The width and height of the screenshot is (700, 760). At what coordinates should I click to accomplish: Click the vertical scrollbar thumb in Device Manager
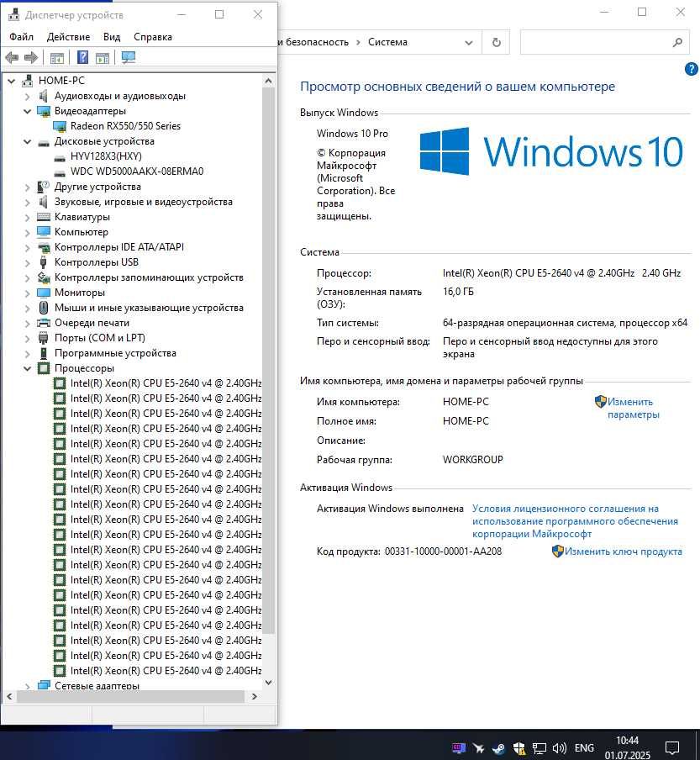268,362
